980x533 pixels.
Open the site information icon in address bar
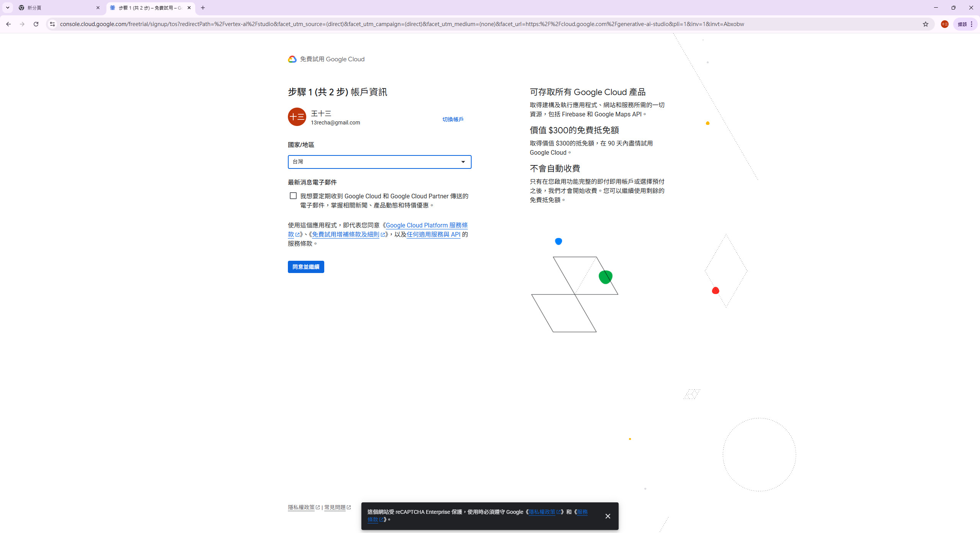point(52,24)
